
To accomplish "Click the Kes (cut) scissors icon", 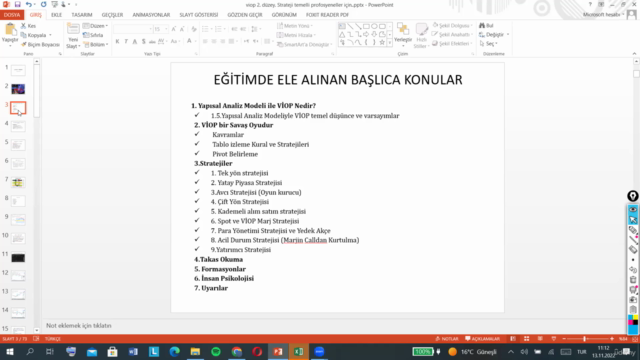I will [x=24, y=26].
